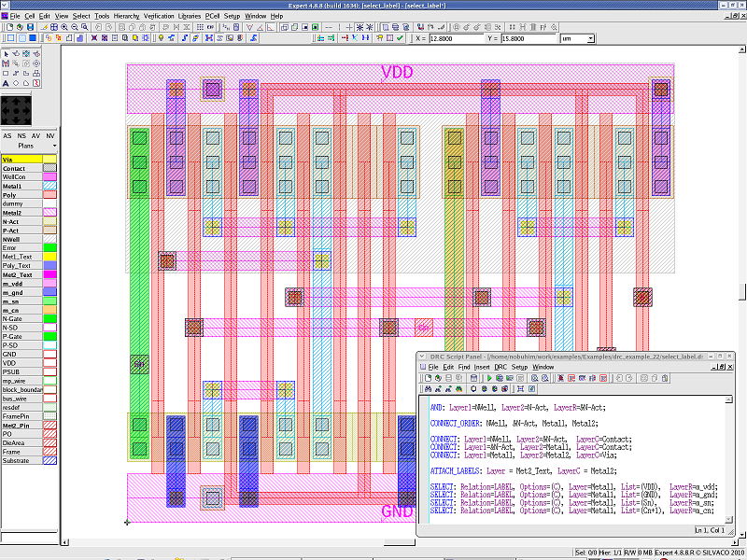The image size is (747, 560).
Task: Click the zoom in magnifier icon
Action: (x=63, y=27)
